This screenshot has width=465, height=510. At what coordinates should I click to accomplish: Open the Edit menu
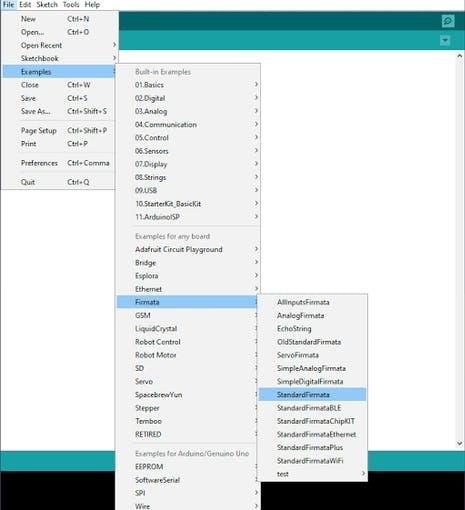[25, 5]
